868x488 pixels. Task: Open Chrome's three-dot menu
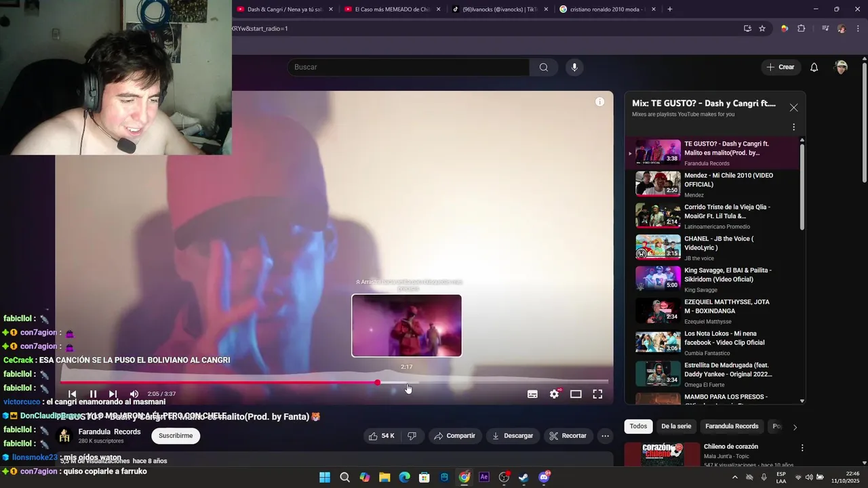(x=858, y=28)
